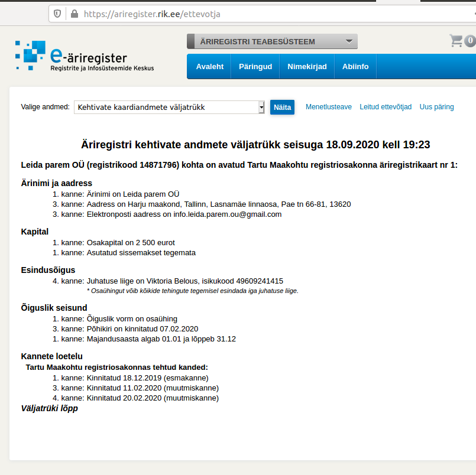The width and height of the screenshot is (476, 475).
Task: Open the Abiinfo menu tab
Action: point(355,66)
